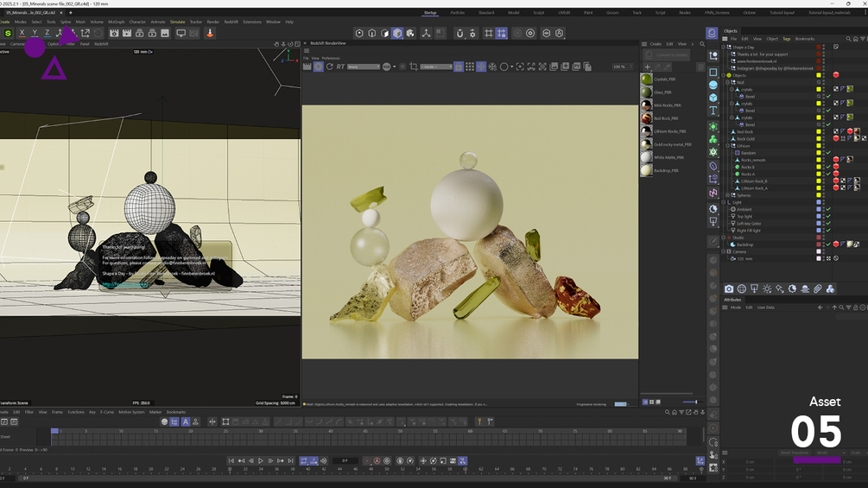Click the RT realtime render icon

coord(340,67)
